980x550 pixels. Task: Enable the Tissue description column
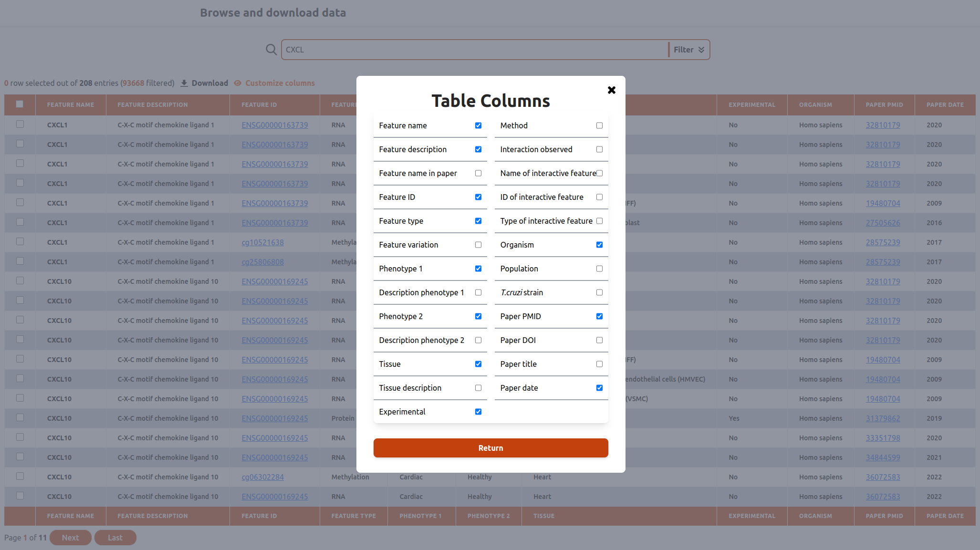coord(478,388)
